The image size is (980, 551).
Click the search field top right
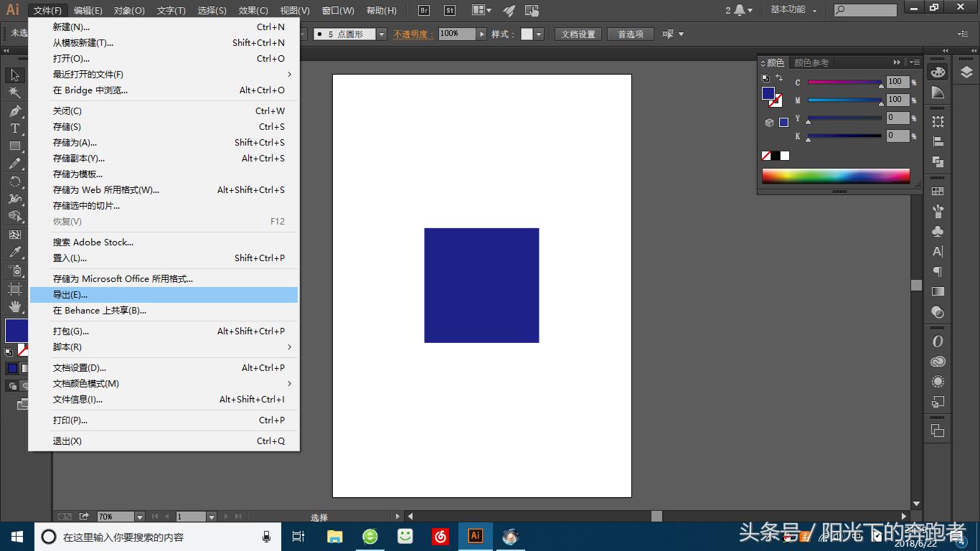pyautogui.click(x=864, y=10)
